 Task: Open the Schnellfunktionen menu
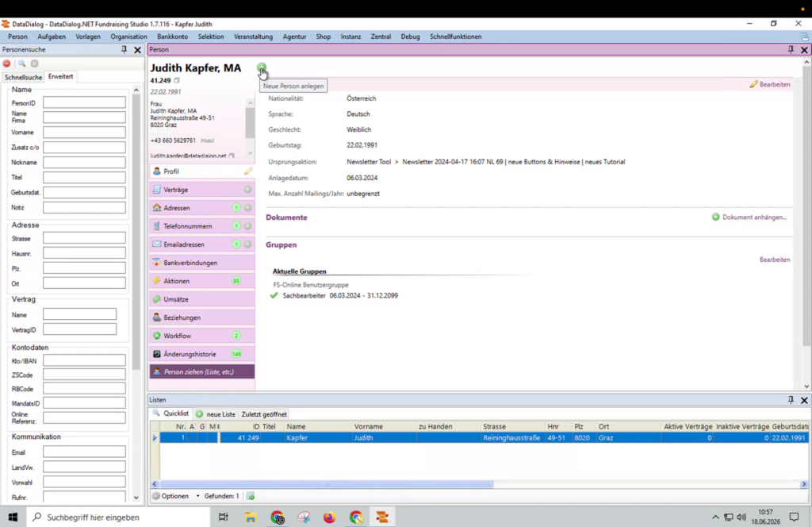(456, 37)
